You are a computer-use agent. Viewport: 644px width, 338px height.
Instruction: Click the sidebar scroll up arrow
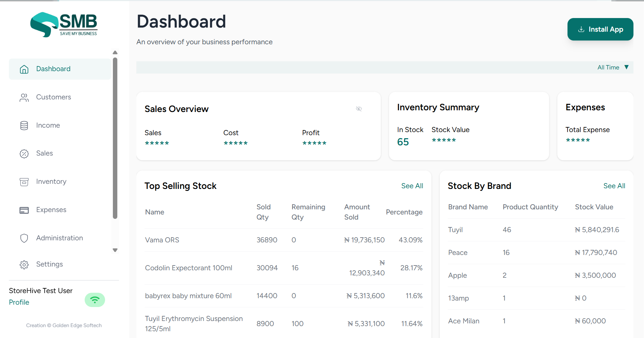115,52
